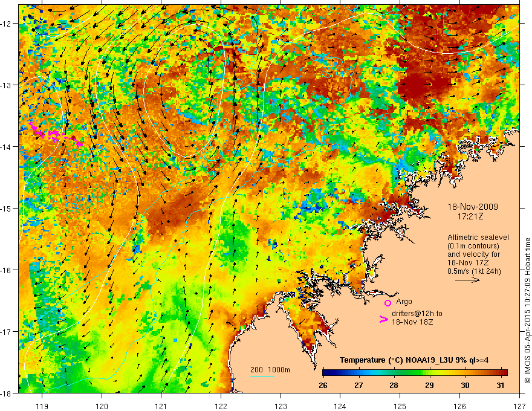Click the colorbar value '29'
Image resolution: width=532 pixels, height=411 pixels.
pos(429,386)
